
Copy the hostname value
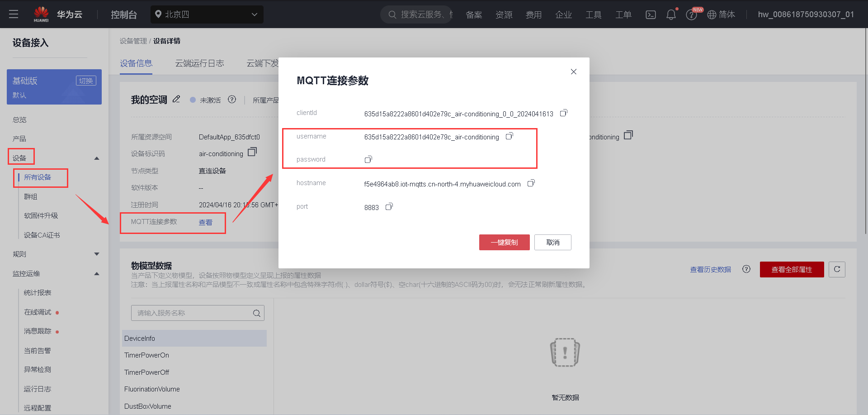(531, 183)
